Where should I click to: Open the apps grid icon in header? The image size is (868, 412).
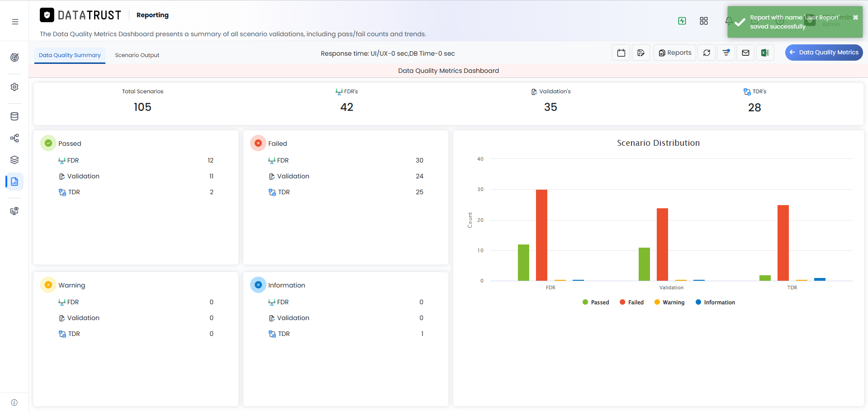704,21
